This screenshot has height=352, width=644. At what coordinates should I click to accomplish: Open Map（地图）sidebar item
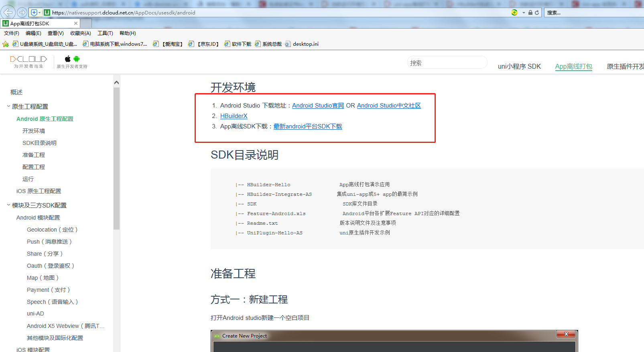[43, 278]
